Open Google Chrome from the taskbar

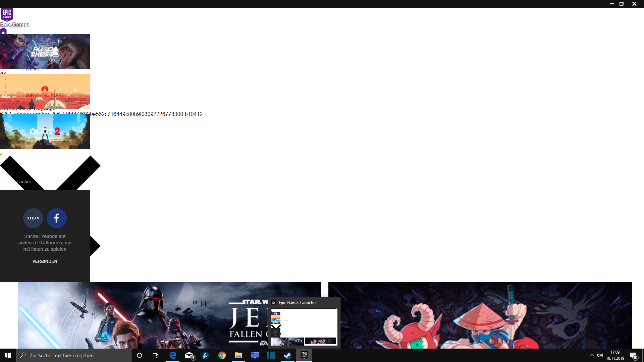click(x=222, y=355)
